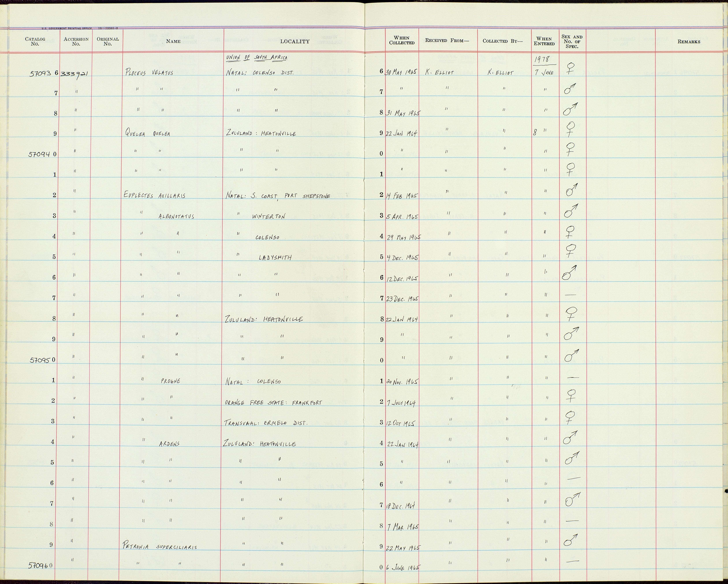
Task: Click the 'Union of South Africa' heading
Action: point(257,58)
